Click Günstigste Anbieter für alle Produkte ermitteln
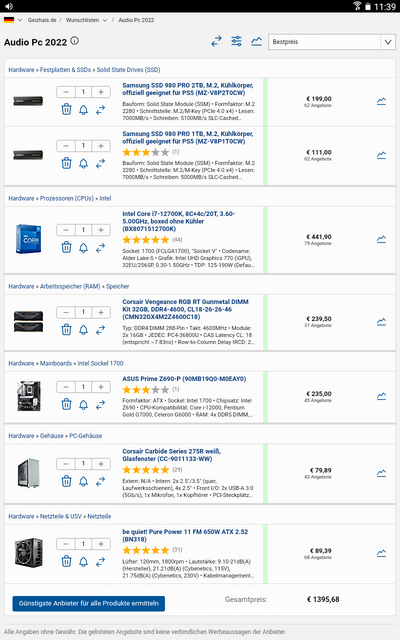400x640 pixels. click(x=89, y=603)
